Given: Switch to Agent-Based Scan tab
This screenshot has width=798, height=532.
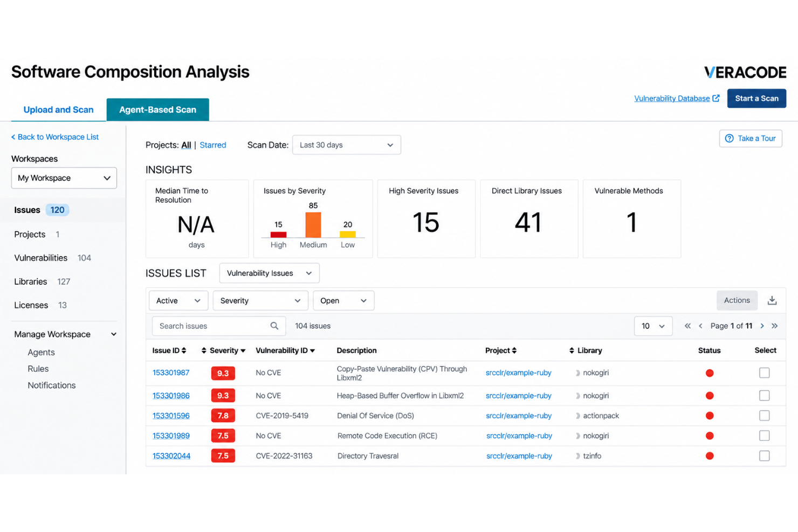Looking at the screenshot, I should click(157, 110).
